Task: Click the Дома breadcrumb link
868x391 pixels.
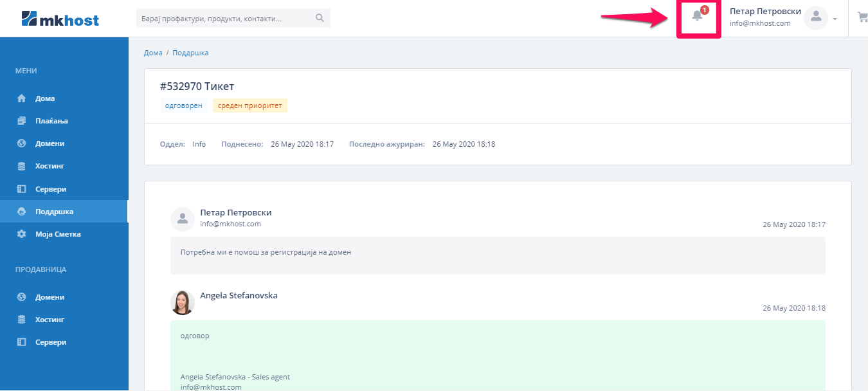Action: click(x=153, y=53)
